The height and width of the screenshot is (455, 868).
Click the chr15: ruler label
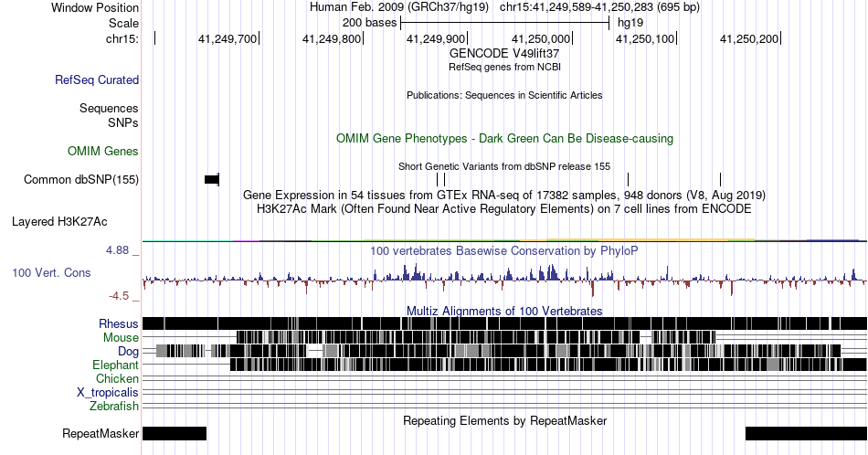pos(122,38)
